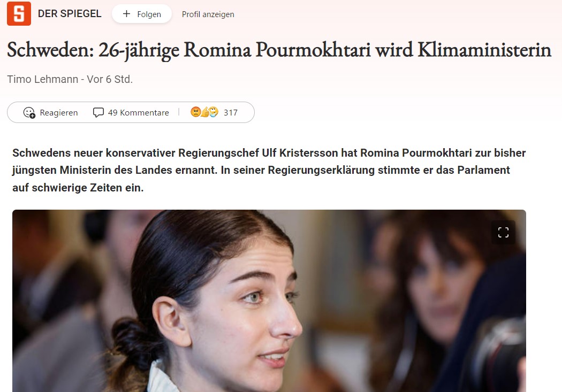Click the smiley-plus Reagieren icon
The height and width of the screenshot is (392, 562).
29,112
